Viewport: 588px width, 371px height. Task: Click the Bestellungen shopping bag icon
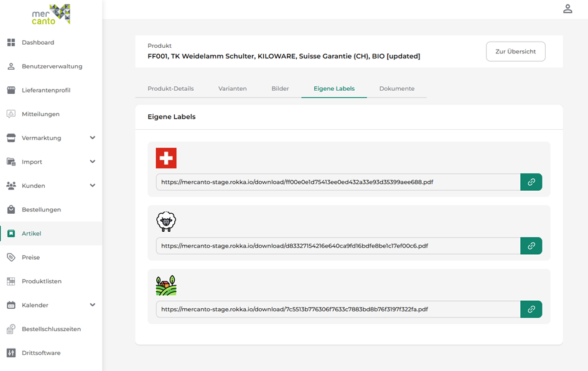tap(11, 209)
